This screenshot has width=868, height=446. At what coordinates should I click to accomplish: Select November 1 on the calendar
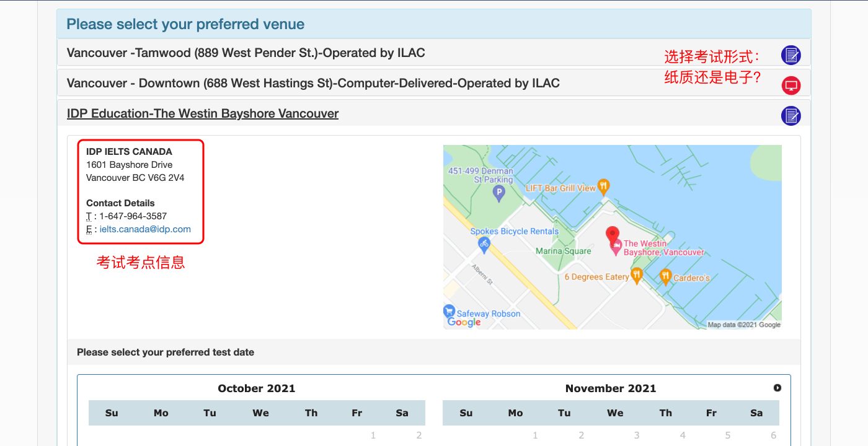coord(535,435)
